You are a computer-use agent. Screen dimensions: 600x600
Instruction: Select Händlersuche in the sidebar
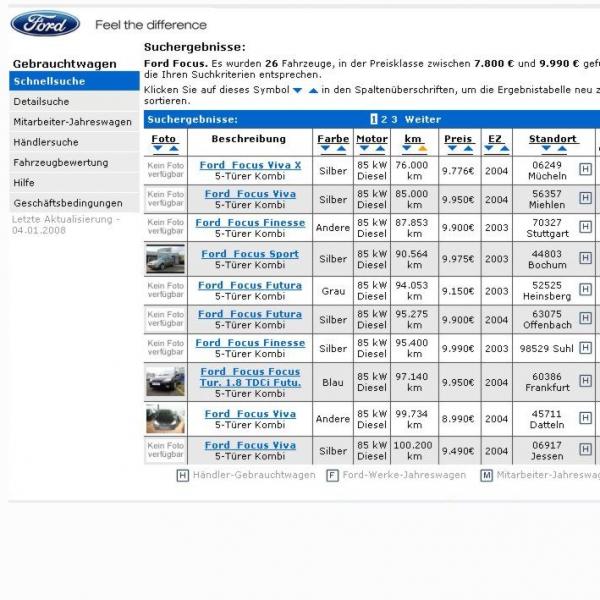(x=45, y=142)
